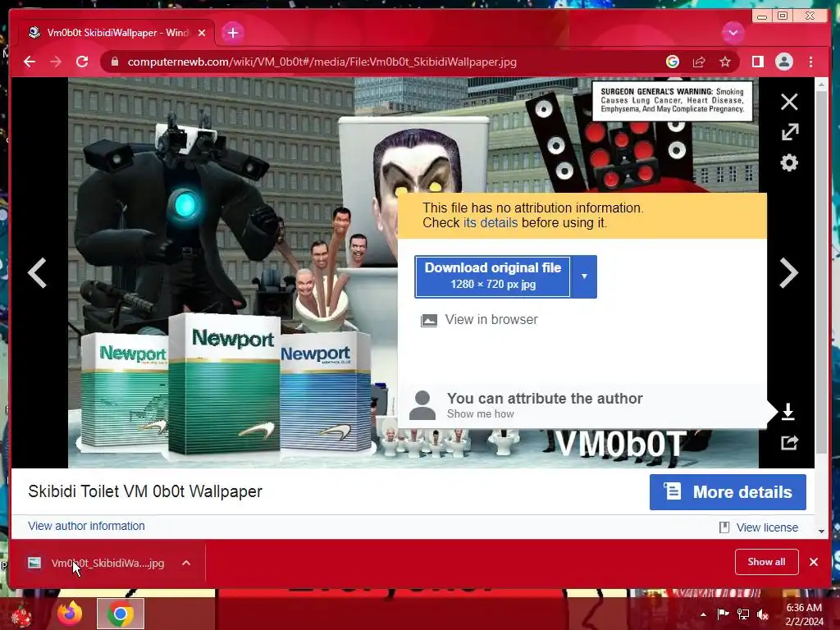840x630 pixels.
Task: Click the page vertical scrollbar
Action: (821, 273)
